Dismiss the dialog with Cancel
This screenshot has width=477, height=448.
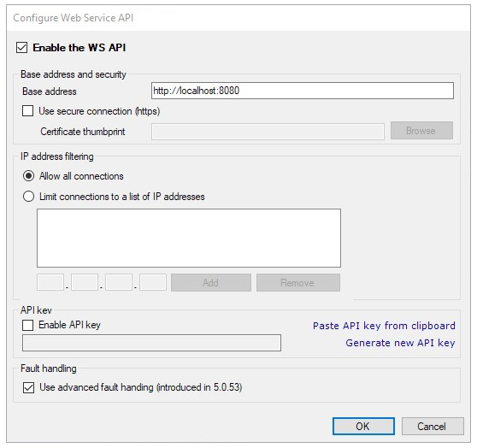tap(433, 426)
